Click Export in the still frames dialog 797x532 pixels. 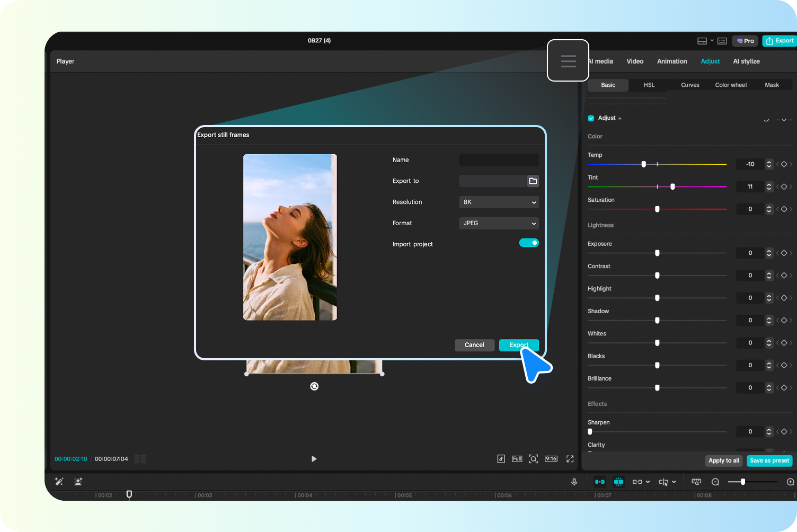coord(519,345)
